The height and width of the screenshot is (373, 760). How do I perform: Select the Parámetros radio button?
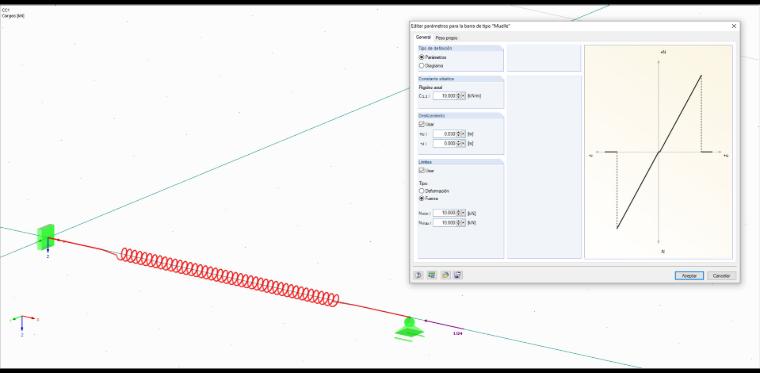click(422, 57)
